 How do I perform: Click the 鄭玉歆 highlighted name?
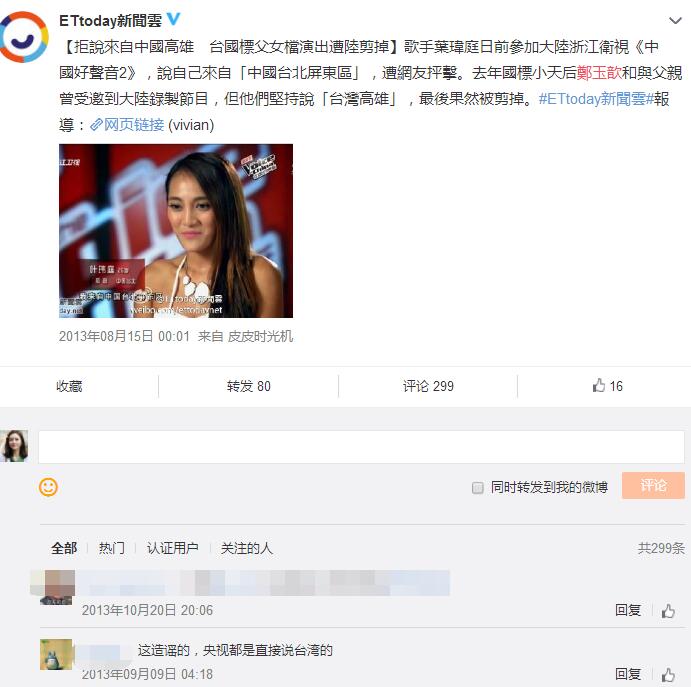coord(599,72)
